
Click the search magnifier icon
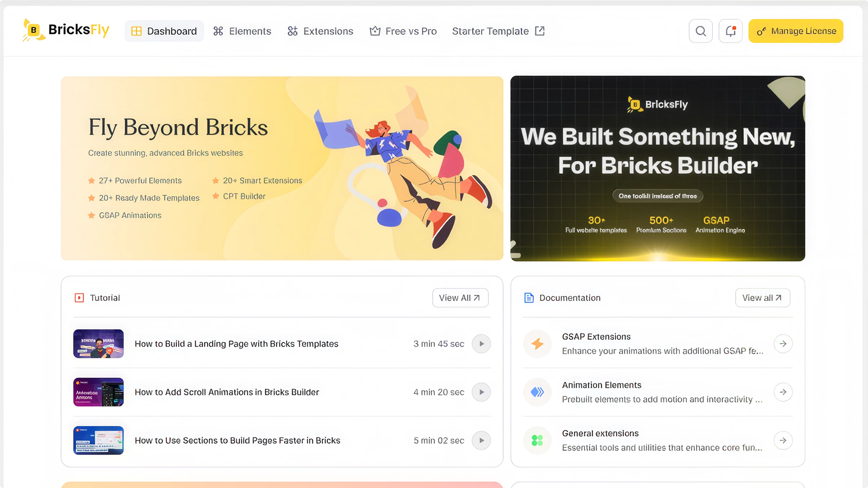701,31
